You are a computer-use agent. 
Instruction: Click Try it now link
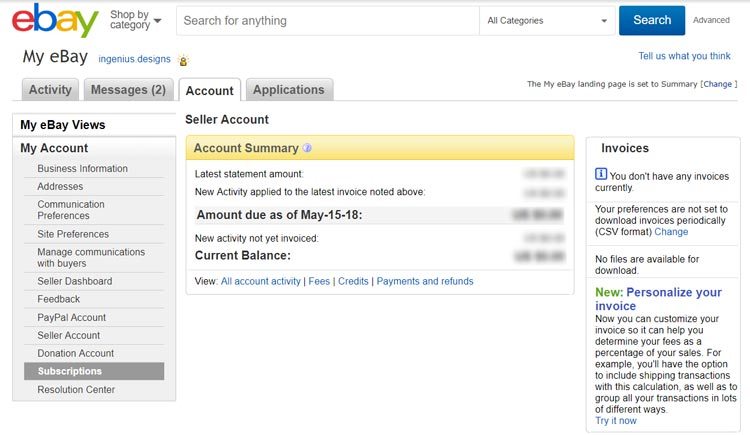tap(616, 421)
